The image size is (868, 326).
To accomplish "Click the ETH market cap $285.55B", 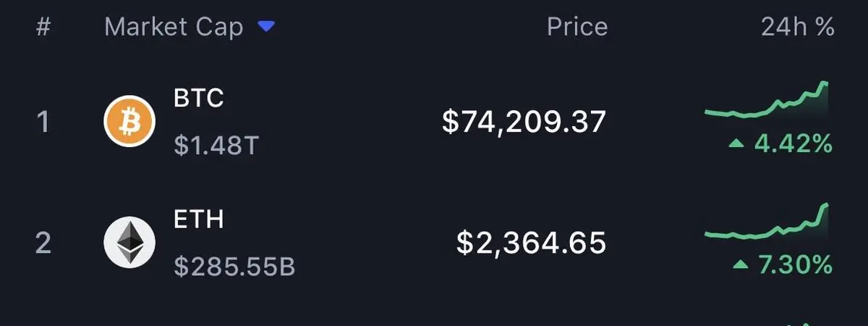I will [x=234, y=267].
